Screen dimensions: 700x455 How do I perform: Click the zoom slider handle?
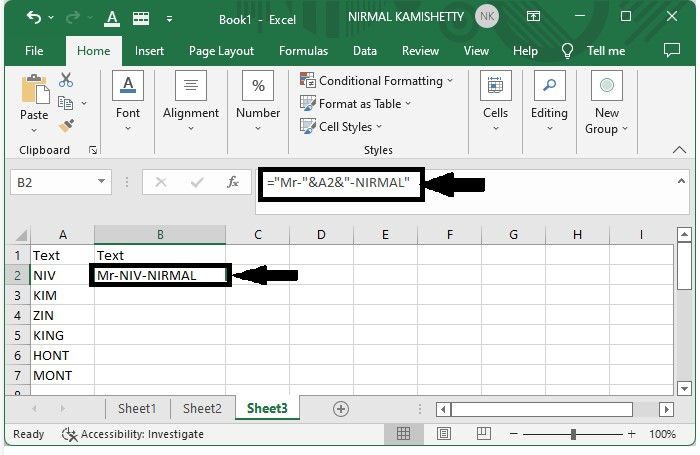point(574,434)
